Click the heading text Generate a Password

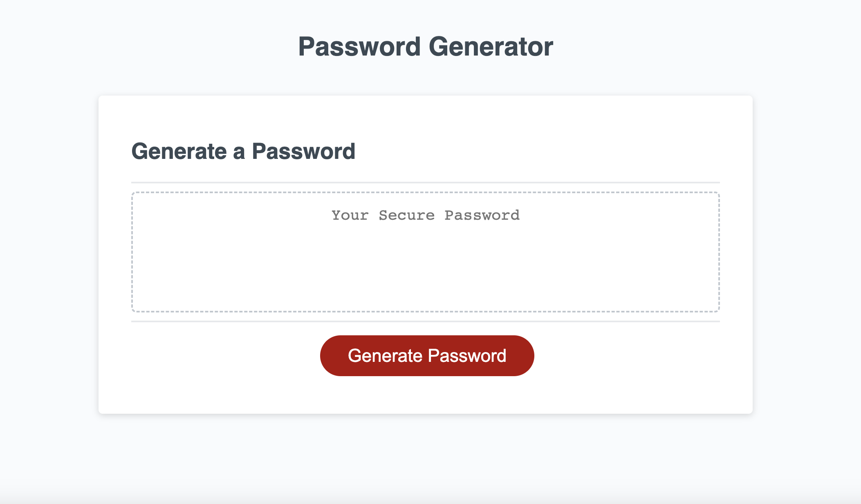tap(244, 151)
